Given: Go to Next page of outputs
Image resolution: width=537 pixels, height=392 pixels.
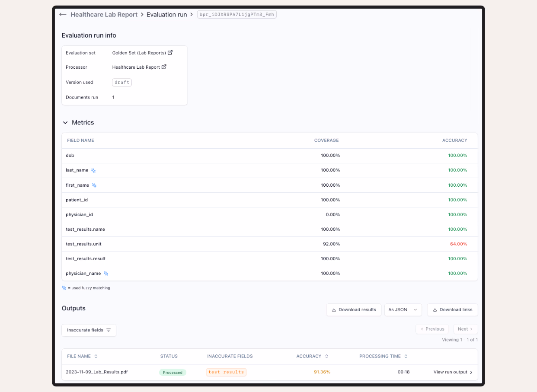Looking at the screenshot, I should (x=465, y=329).
